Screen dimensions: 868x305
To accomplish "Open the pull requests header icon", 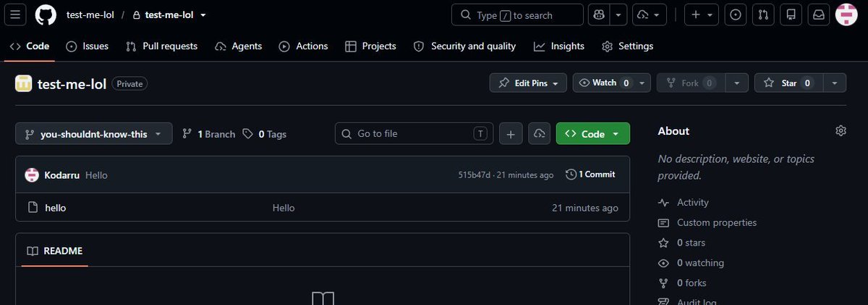I will point(763,14).
